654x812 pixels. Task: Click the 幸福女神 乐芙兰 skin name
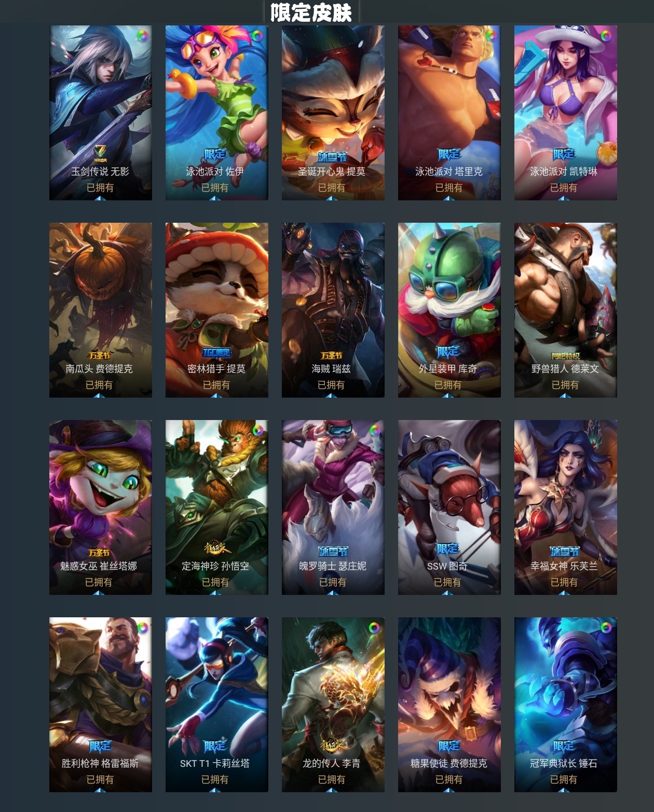(564, 566)
